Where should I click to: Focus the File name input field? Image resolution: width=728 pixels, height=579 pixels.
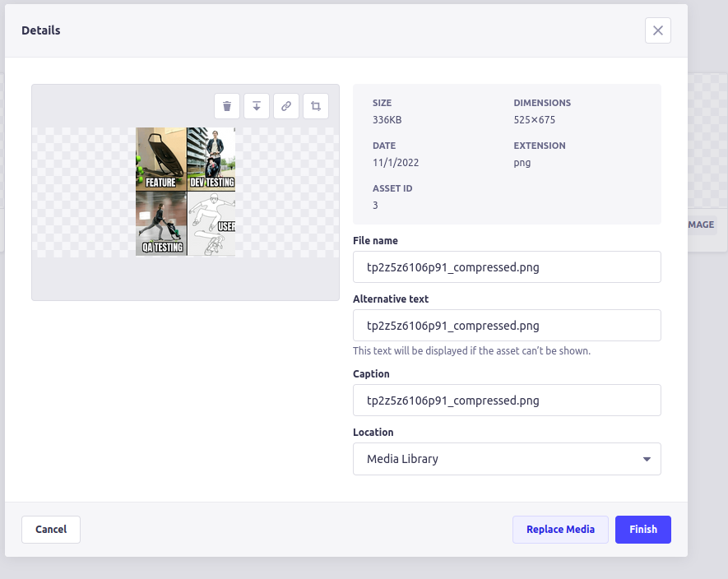[506, 266]
